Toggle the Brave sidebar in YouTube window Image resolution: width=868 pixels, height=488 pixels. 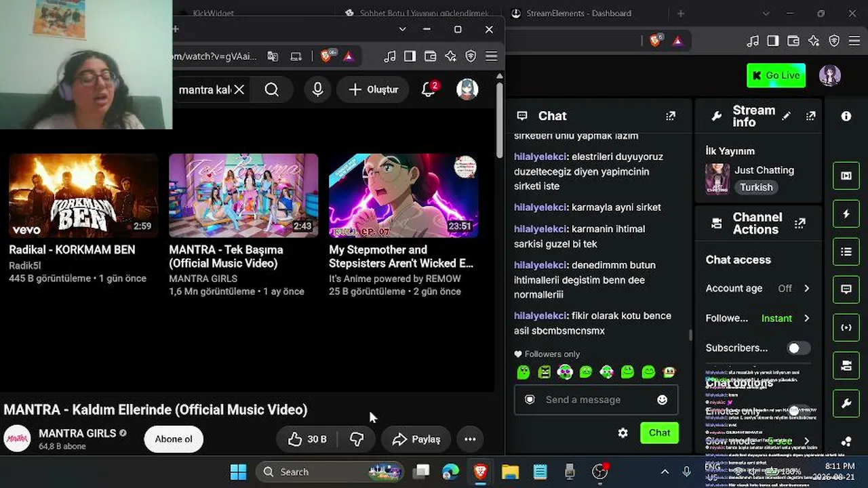pos(410,56)
